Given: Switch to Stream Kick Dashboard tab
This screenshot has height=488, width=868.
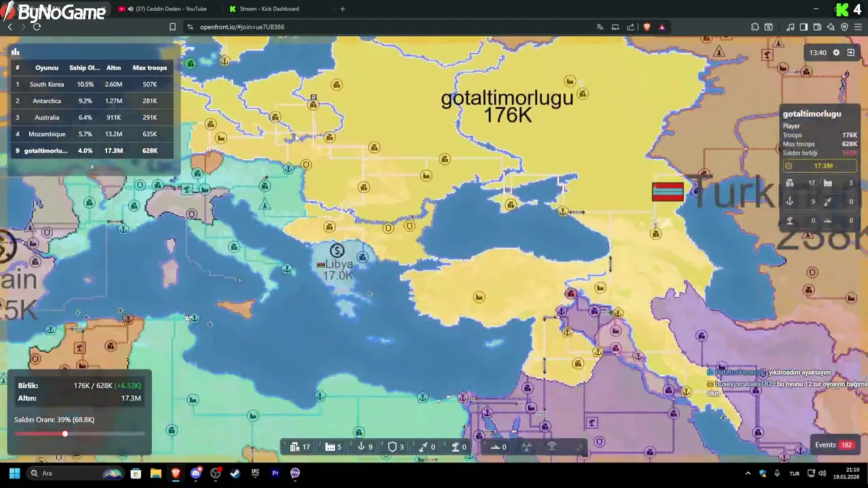Looking at the screenshot, I should 269,9.
